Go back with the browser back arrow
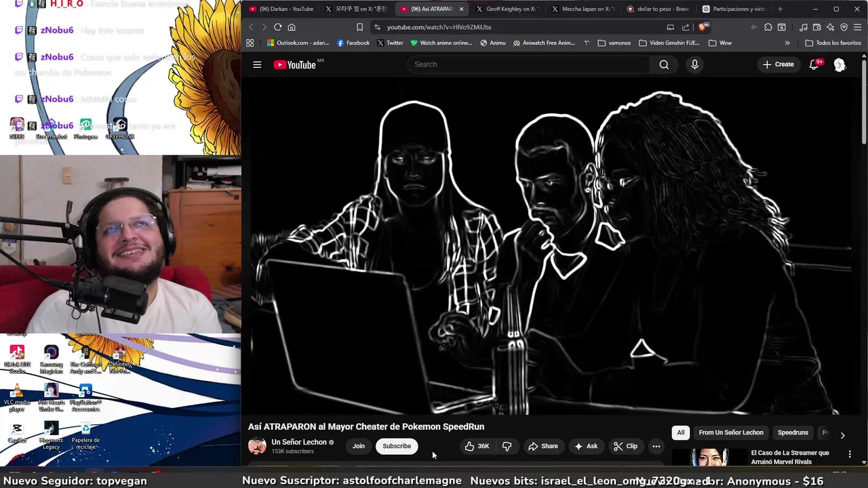 click(251, 27)
